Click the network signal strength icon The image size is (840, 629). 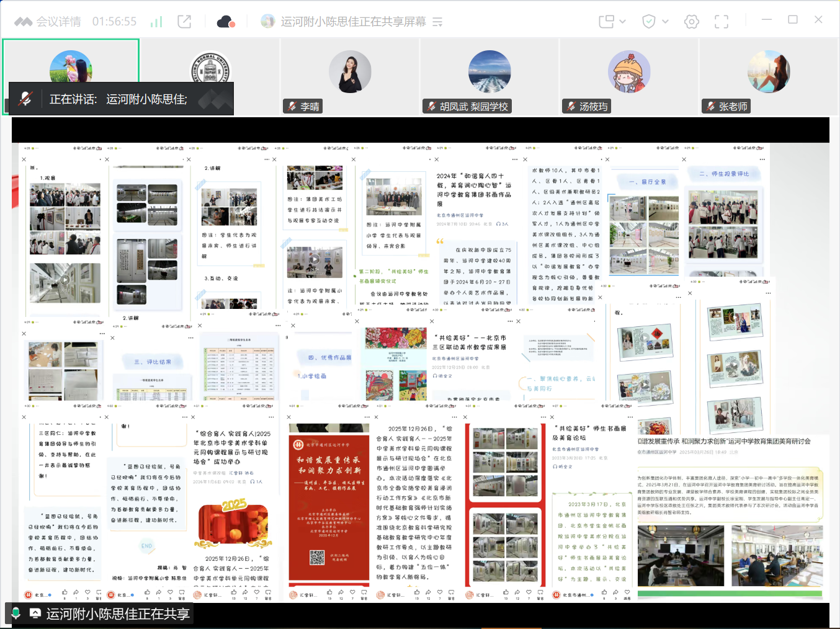click(156, 21)
